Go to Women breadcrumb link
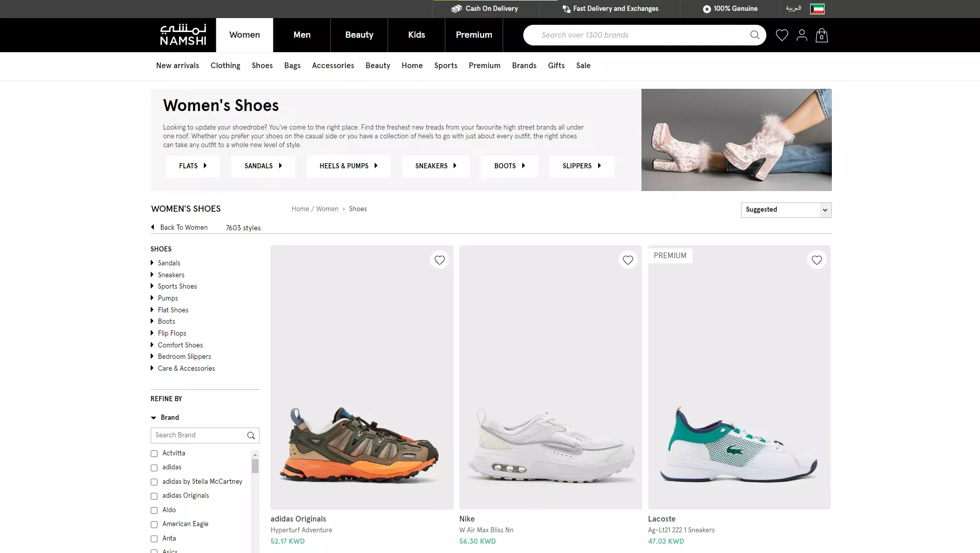Image resolution: width=980 pixels, height=553 pixels. 327,209
